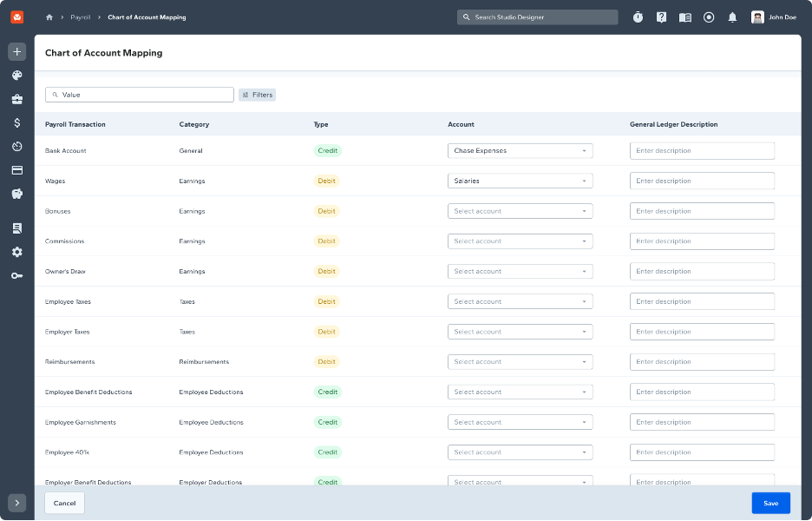The height and width of the screenshot is (521, 812).
Task: Click the Type column header
Action: (321, 124)
